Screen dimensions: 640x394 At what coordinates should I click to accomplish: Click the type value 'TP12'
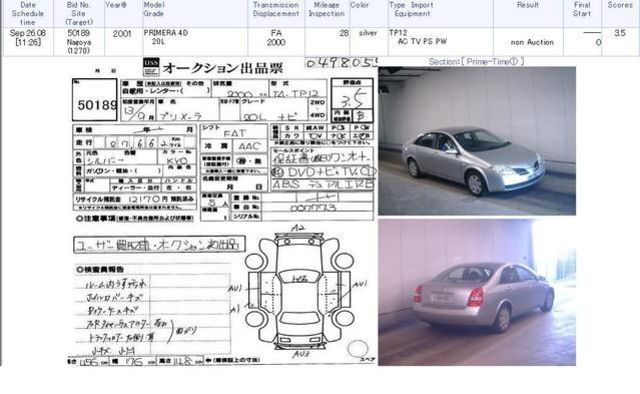398,33
